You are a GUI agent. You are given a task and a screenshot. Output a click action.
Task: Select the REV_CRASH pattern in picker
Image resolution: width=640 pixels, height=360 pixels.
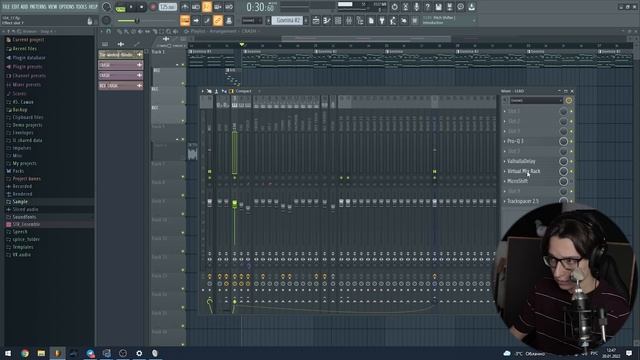click(121, 86)
